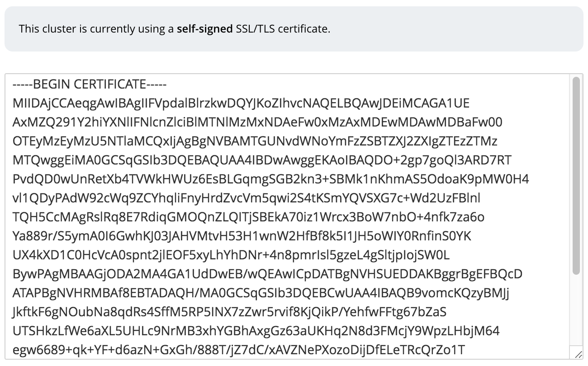Click the textarea resize handle in corner
The image size is (588, 366).
tap(578, 356)
